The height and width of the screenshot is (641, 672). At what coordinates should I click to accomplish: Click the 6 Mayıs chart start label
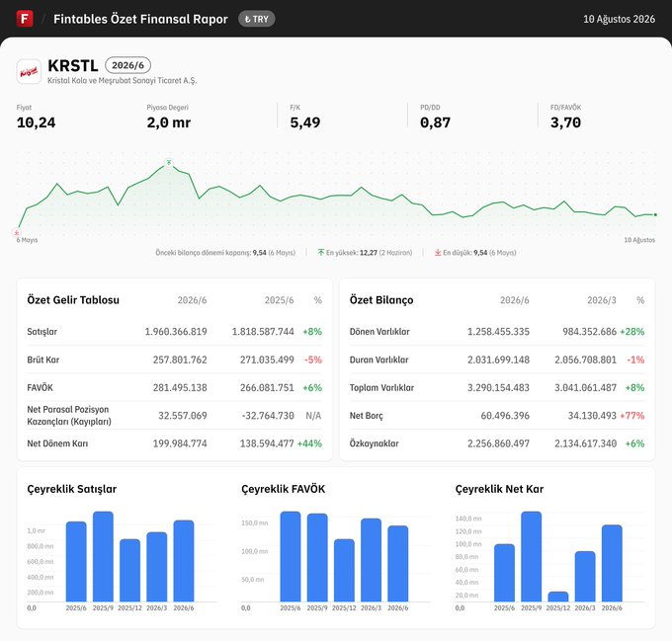(x=27, y=240)
